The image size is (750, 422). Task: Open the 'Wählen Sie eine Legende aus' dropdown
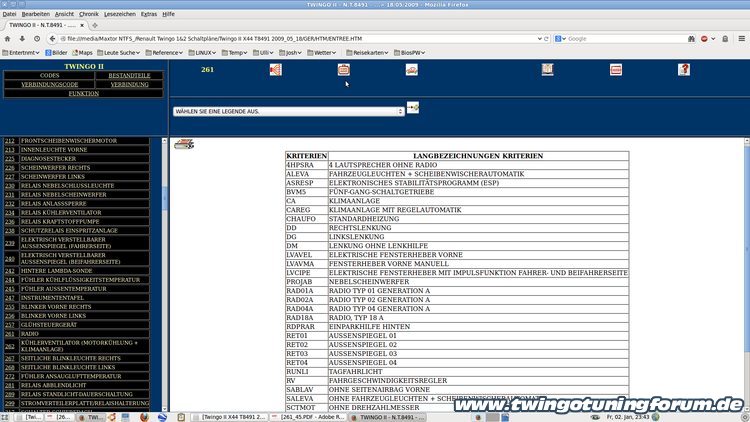coord(288,111)
